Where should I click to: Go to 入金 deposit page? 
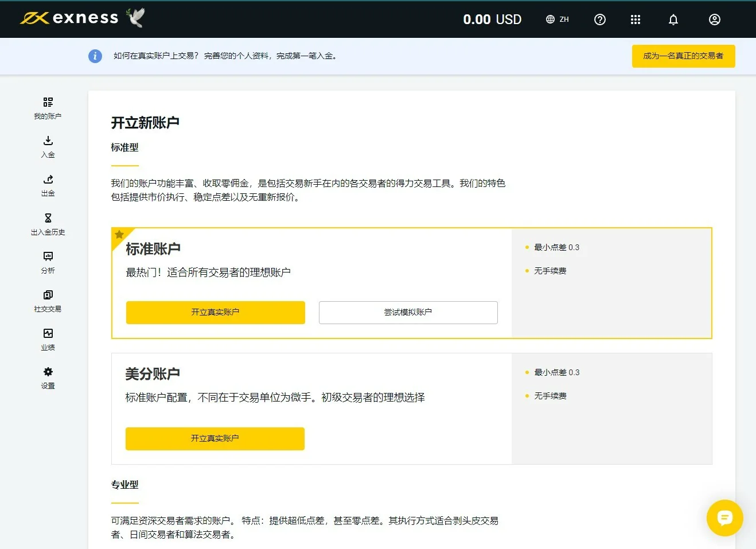tap(48, 147)
